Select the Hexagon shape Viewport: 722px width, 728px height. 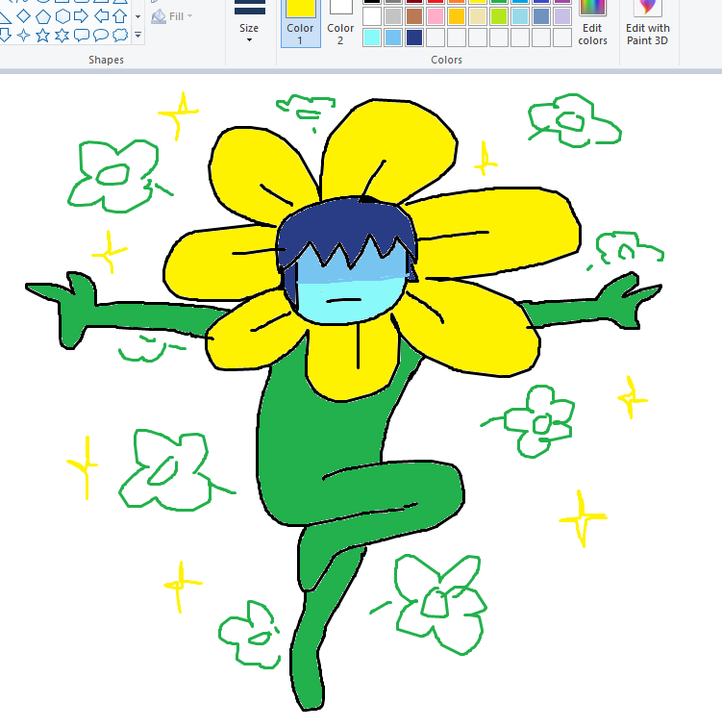click(x=62, y=16)
